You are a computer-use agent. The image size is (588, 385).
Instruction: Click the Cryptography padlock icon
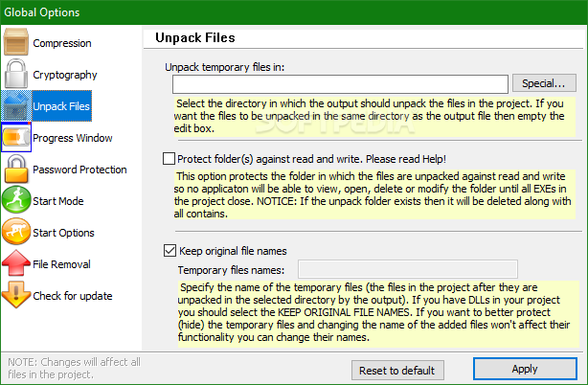[15, 74]
